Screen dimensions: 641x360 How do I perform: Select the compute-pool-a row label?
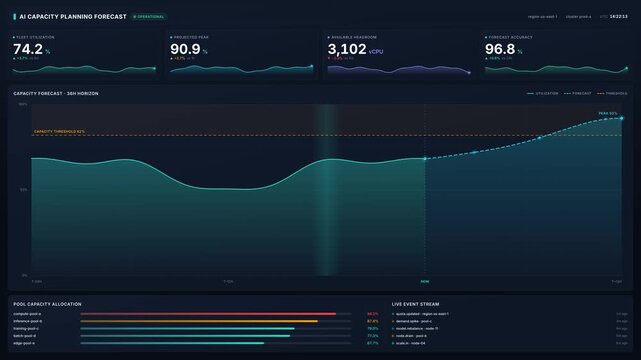click(x=27, y=314)
